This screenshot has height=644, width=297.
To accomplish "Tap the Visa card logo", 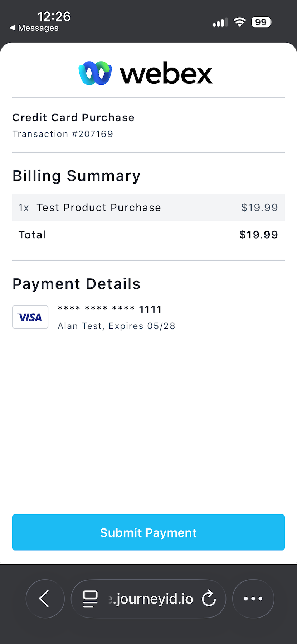I will [x=30, y=317].
